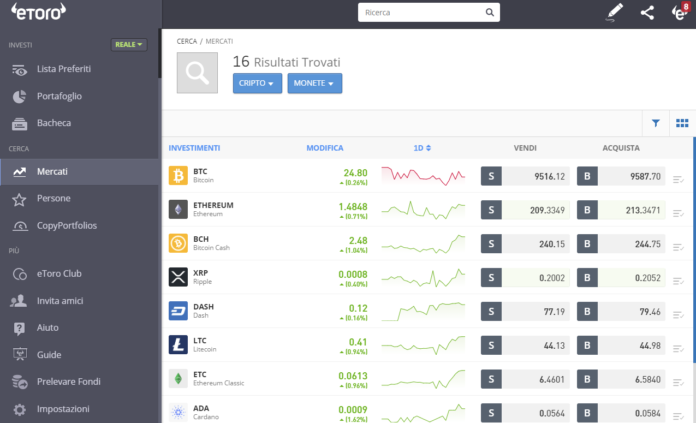Click the S sell button for BTC
The width and height of the screenshot is (696, 423).
tap(491, 176)
